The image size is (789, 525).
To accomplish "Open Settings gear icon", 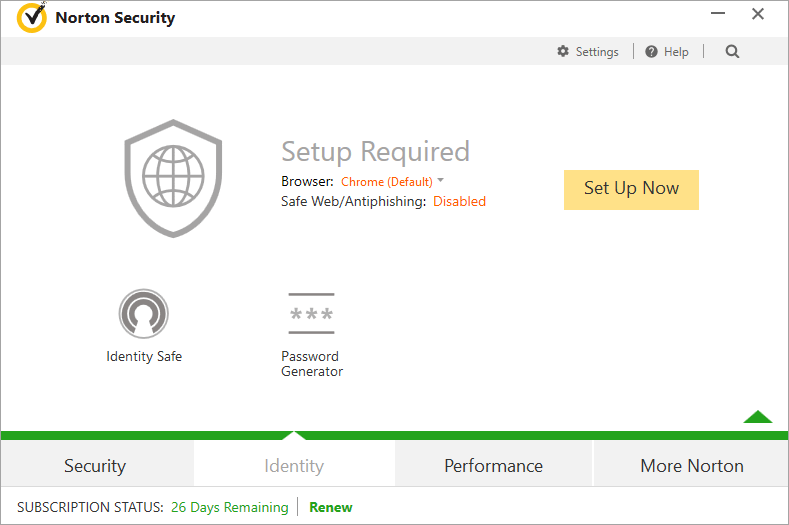I will [x=563, y=51].
